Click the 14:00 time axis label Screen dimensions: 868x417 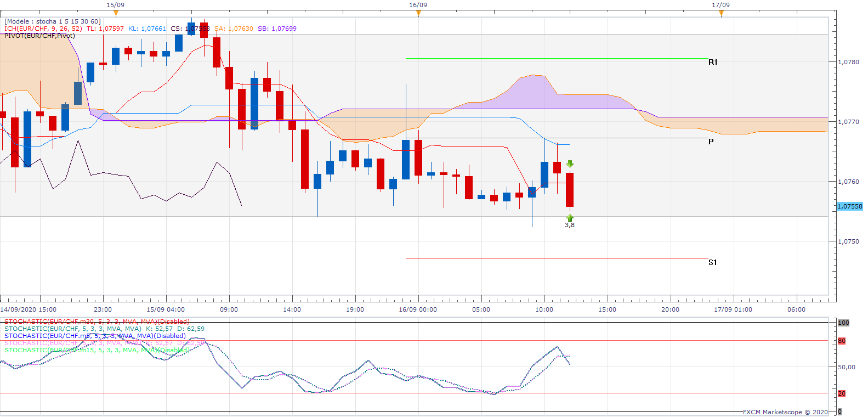(292, 309)
